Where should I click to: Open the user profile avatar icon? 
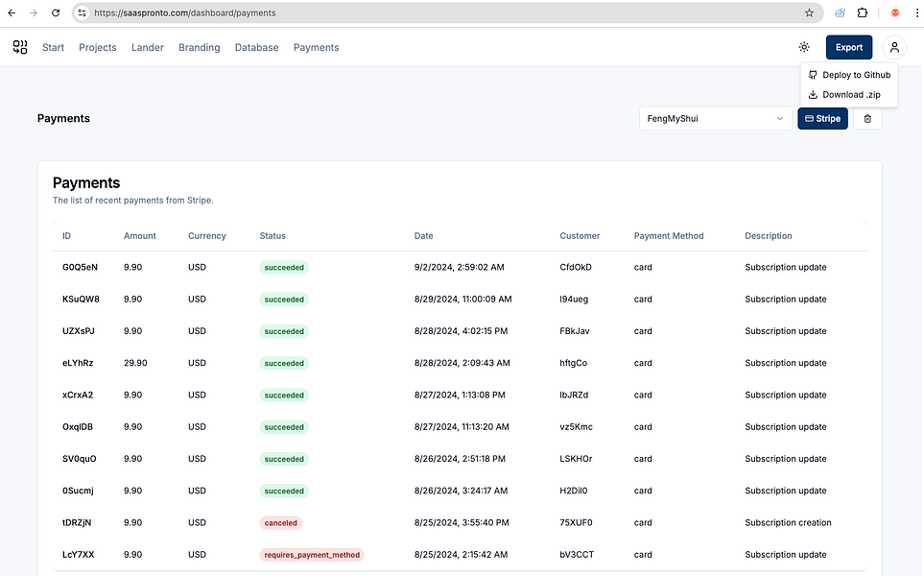coord(894,47)
